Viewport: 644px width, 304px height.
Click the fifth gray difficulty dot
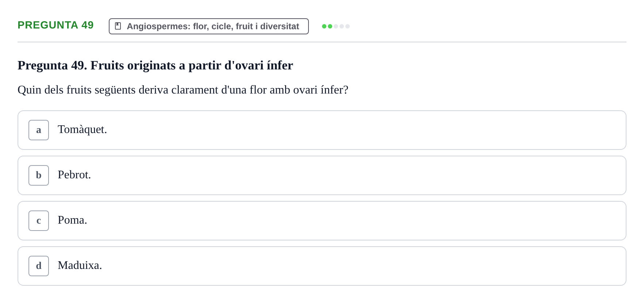pos(348,26)
